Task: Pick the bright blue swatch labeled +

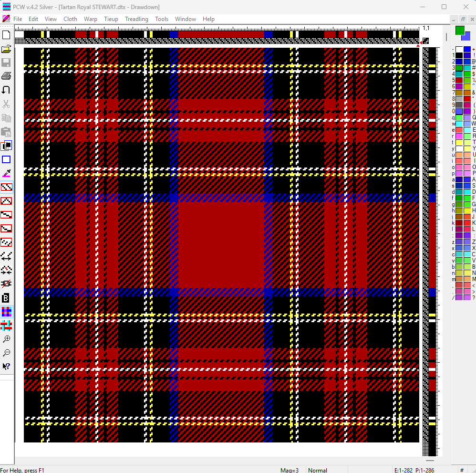Action: click(x=467, y=49)
